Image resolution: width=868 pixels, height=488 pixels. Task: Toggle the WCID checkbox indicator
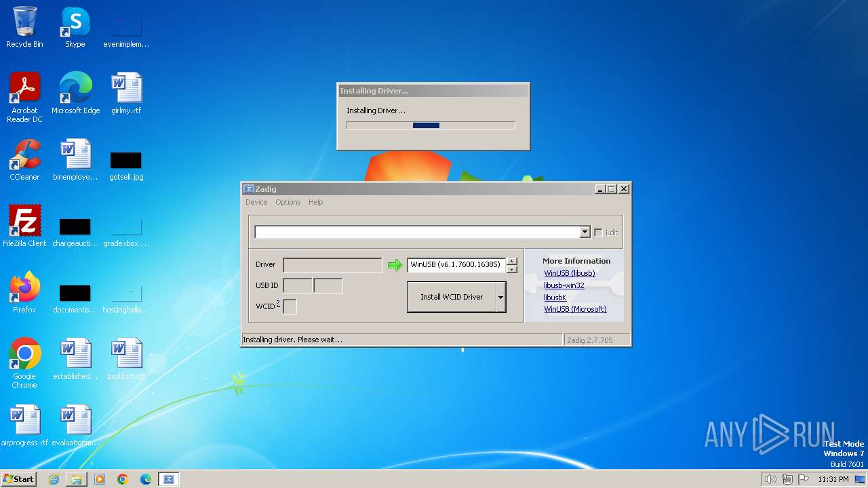(290, 306)
